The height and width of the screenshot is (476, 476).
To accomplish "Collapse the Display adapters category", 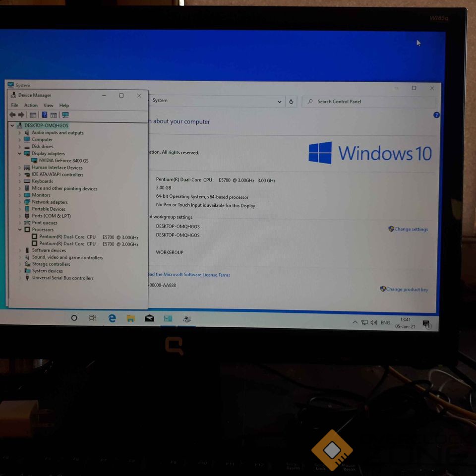I will pos(19,154).
